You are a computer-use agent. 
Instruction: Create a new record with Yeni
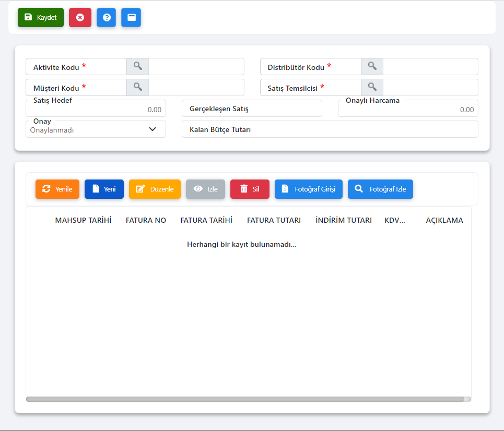point(104,189)
